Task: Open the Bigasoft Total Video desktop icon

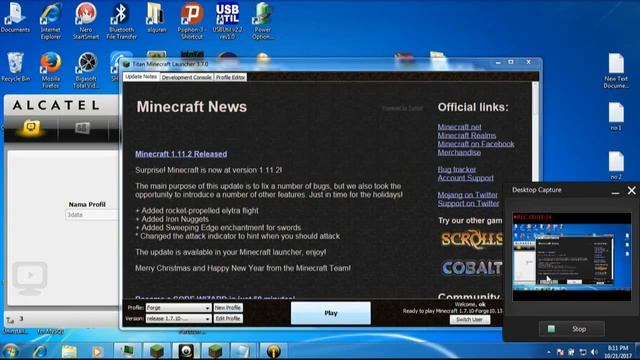Action: tap(86, 70)
